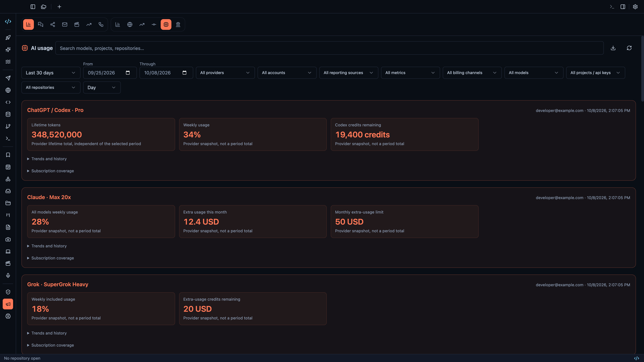Click the plus new tab icon
Image resolution: width=644 pixels, height=362 pixels.
(x=59, y=7)
